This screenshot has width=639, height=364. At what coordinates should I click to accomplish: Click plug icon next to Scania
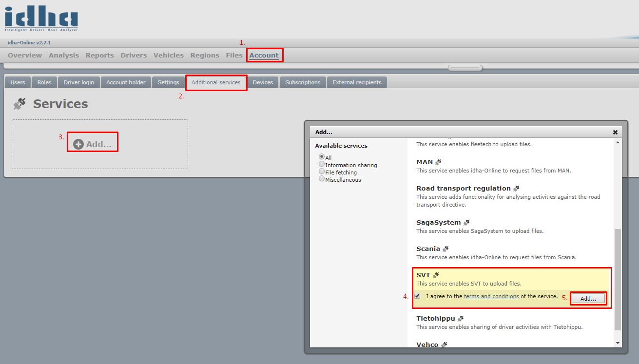tap(445, 249)
